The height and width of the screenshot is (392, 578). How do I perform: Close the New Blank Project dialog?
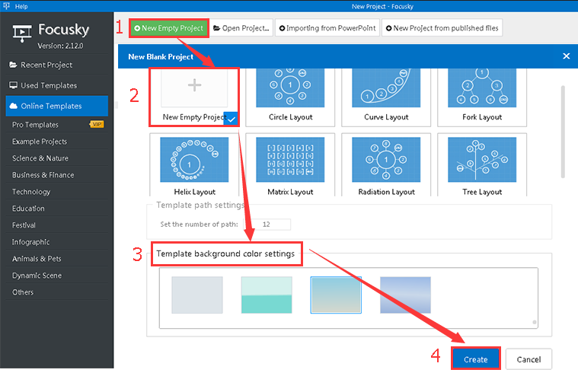coord(567,56)
